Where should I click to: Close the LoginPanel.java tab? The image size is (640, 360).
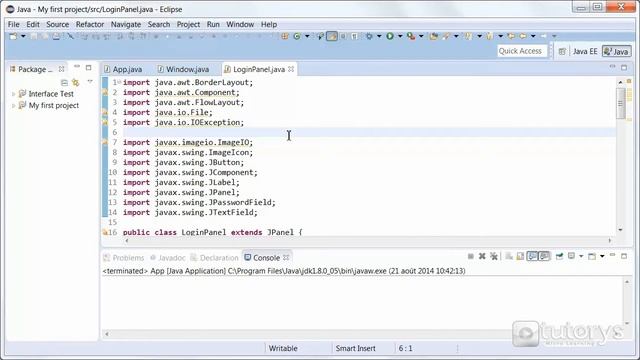291,69
